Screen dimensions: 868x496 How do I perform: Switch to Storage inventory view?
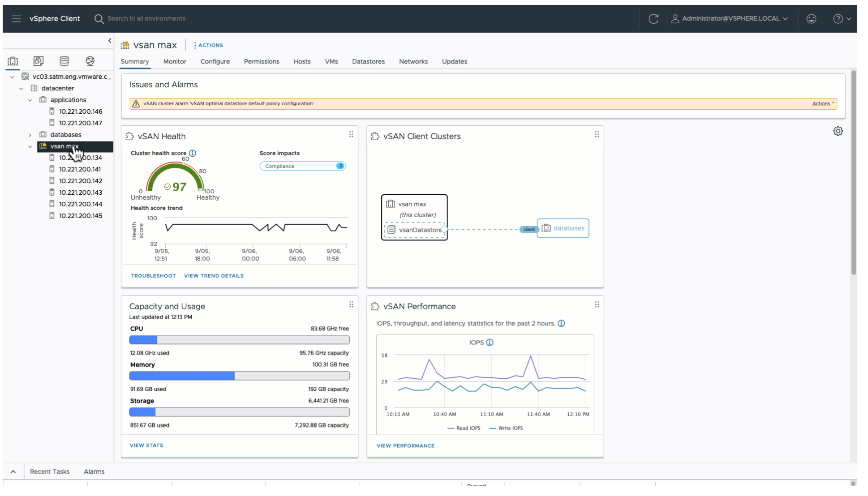click(x=64, y=61)
